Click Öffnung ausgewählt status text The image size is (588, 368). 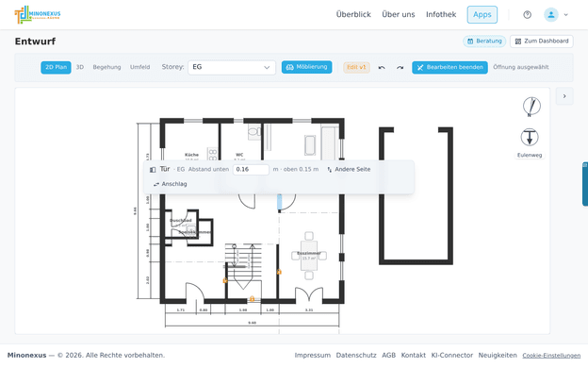click(521, 67)
